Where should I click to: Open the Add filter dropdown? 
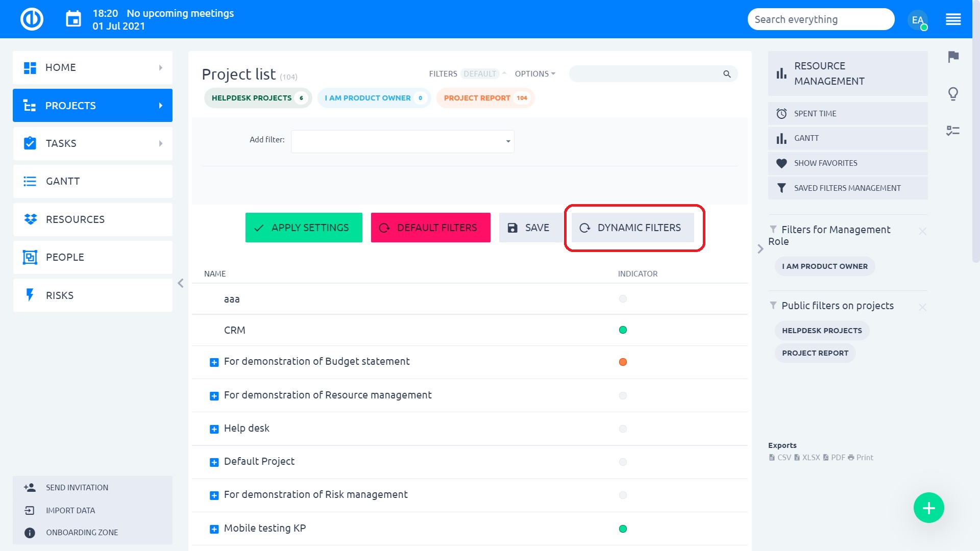[x=402, y=141]
